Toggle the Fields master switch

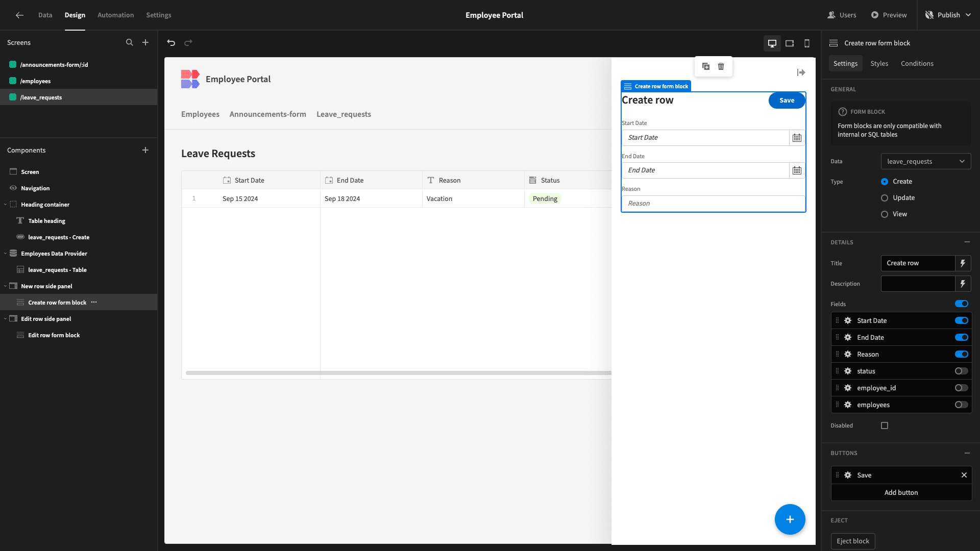[x=962, y=304]
